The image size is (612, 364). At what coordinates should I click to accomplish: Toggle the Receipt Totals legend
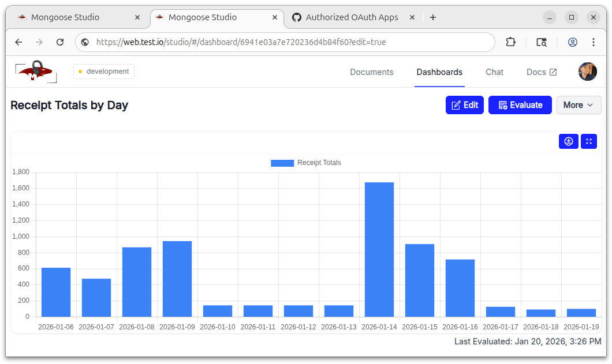306,163
